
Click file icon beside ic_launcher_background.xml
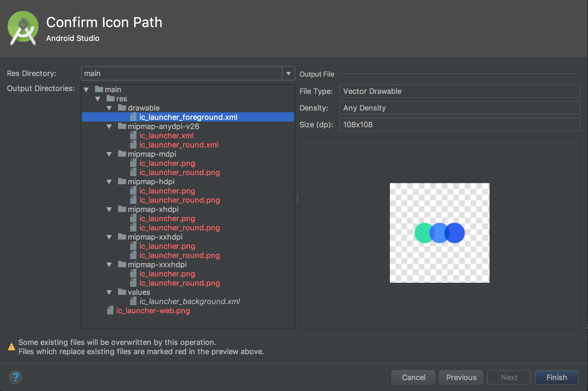(x=133, y=301)
